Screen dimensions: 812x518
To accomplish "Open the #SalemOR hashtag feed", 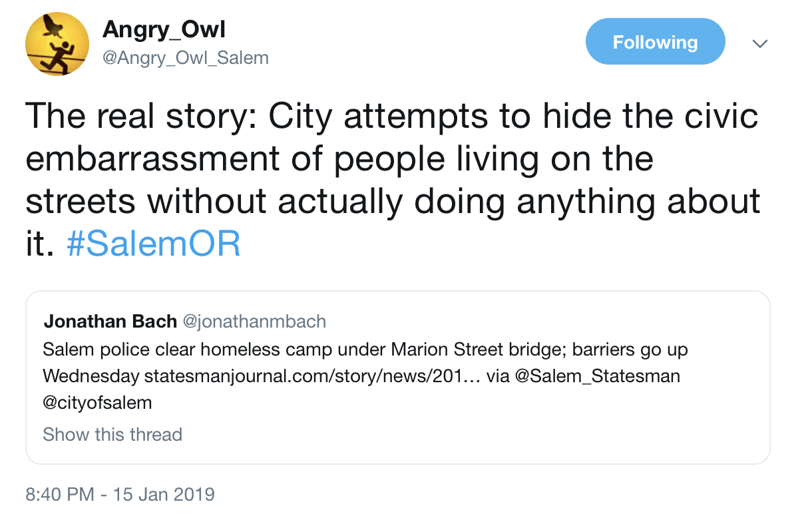I will point(153,244).
